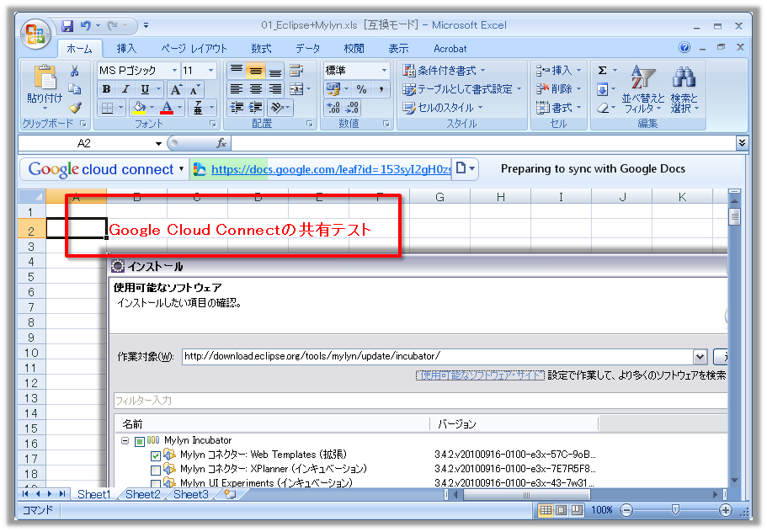Click text orientation icon
The width and height of the screenshot is (767, 532).
pyautogui.click(x=277, y=108)
